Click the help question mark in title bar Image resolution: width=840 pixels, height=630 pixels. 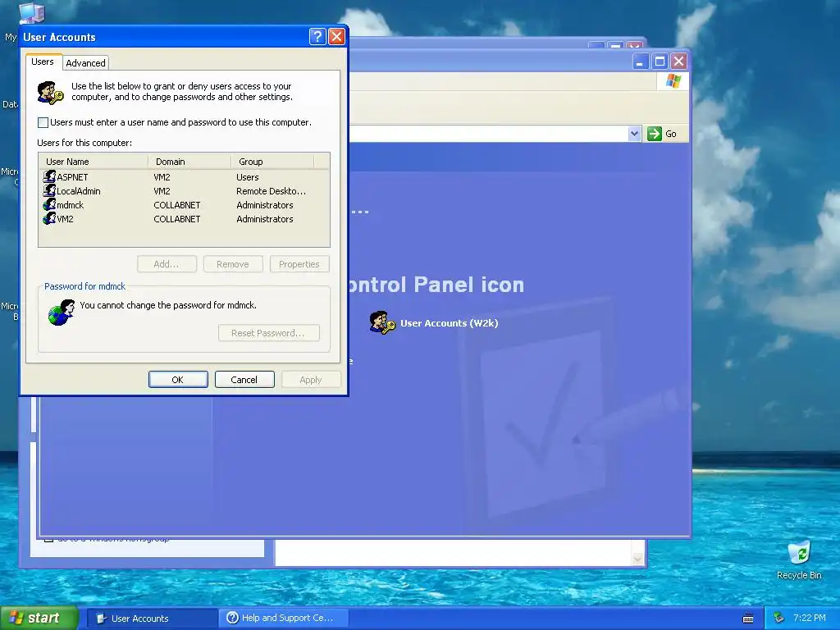pyautogui.click(x=317, y=36)
